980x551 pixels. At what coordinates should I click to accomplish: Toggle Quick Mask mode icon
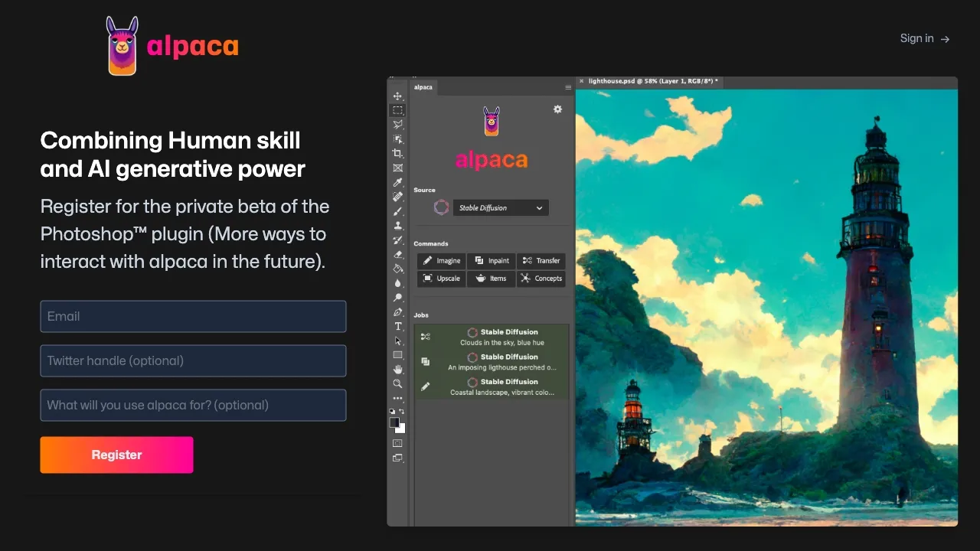397,443
